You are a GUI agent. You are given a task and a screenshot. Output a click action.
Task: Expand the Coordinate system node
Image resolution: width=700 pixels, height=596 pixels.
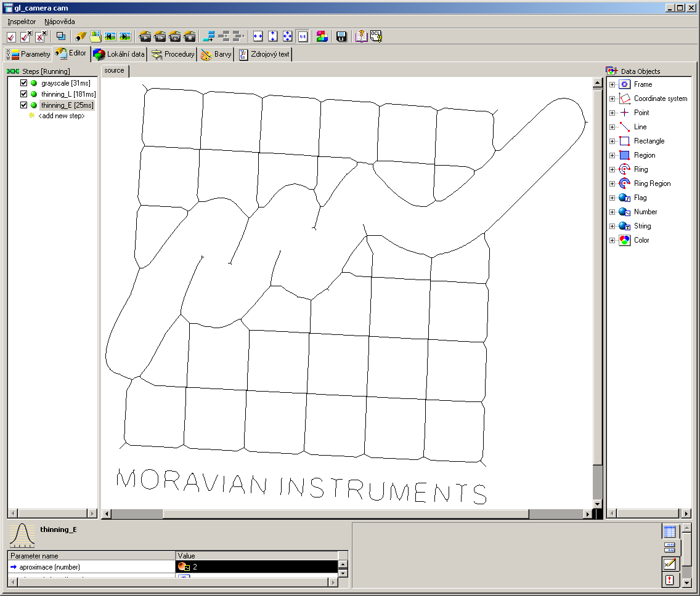click(x=612, y=99)
